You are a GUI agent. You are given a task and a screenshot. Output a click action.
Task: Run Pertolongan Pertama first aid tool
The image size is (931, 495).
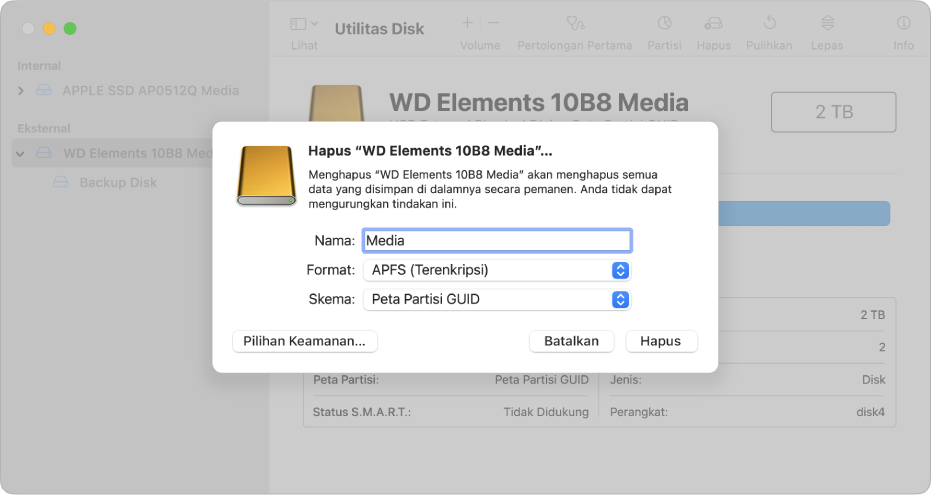coord(575,24)
